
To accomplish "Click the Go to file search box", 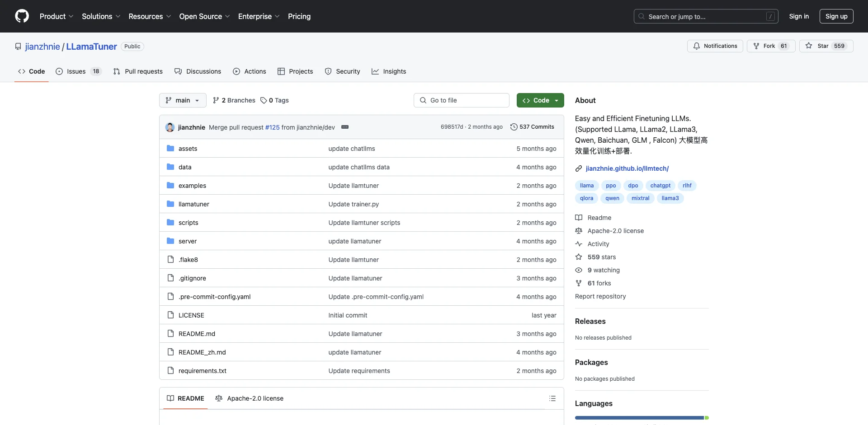I will (462, 100).
